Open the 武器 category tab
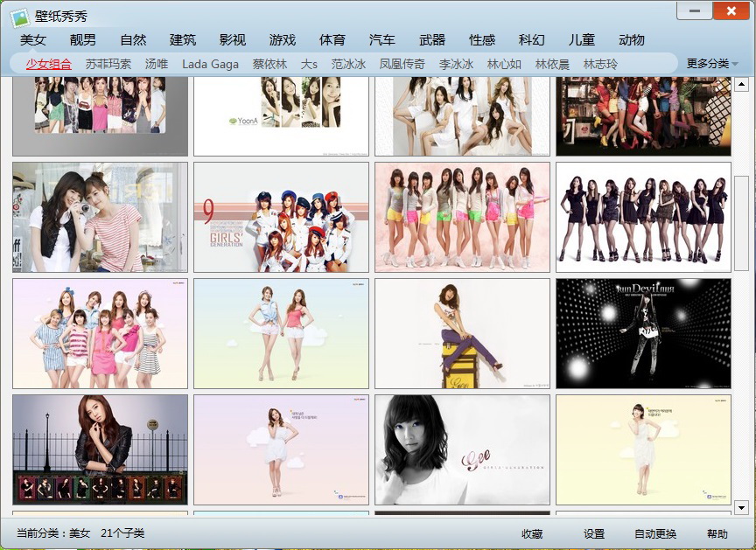The width and height of the screenshot is (756, 550). [x=432, y=40]
